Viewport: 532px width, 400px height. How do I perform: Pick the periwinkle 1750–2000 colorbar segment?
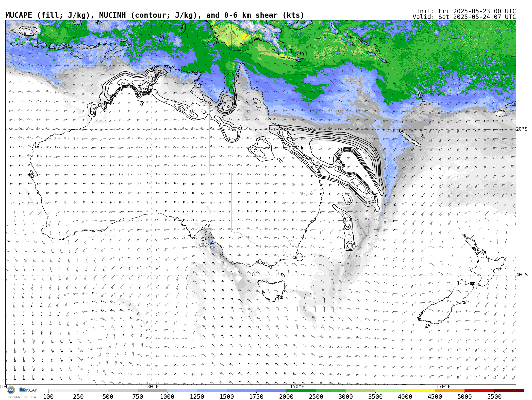tap(271, 391)
